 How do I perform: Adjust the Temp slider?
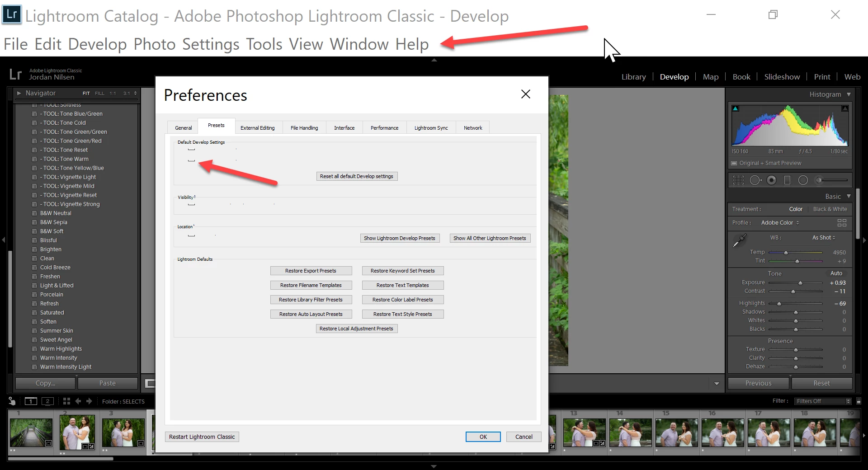point(796,253)
